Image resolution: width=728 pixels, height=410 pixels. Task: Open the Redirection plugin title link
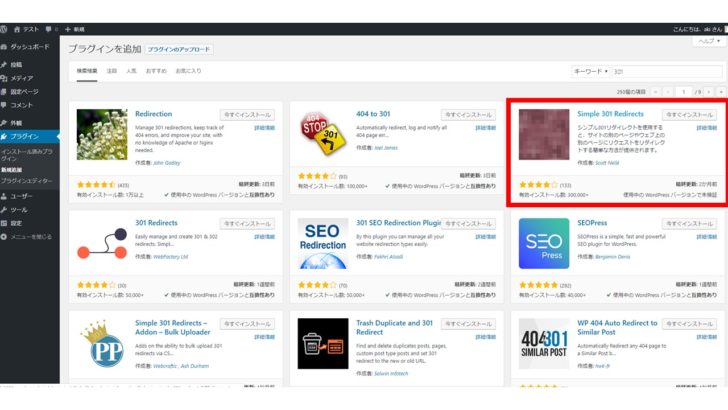(154, 114)
